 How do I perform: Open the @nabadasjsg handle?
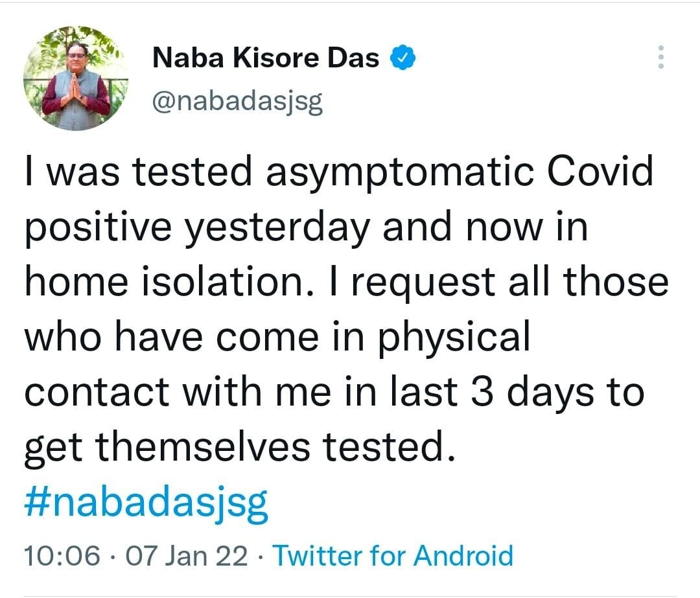point(237,102)
